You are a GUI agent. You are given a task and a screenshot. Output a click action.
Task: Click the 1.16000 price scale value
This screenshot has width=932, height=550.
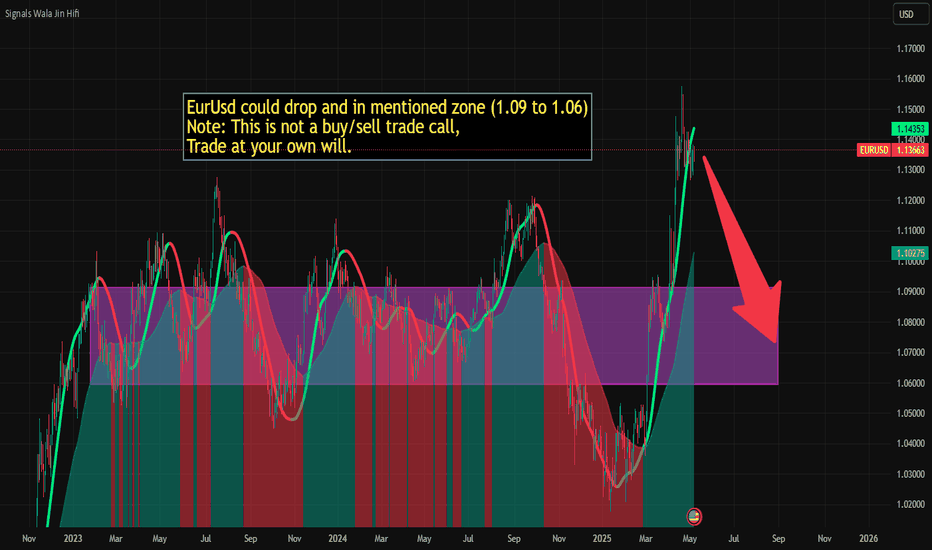coord(911,79)
